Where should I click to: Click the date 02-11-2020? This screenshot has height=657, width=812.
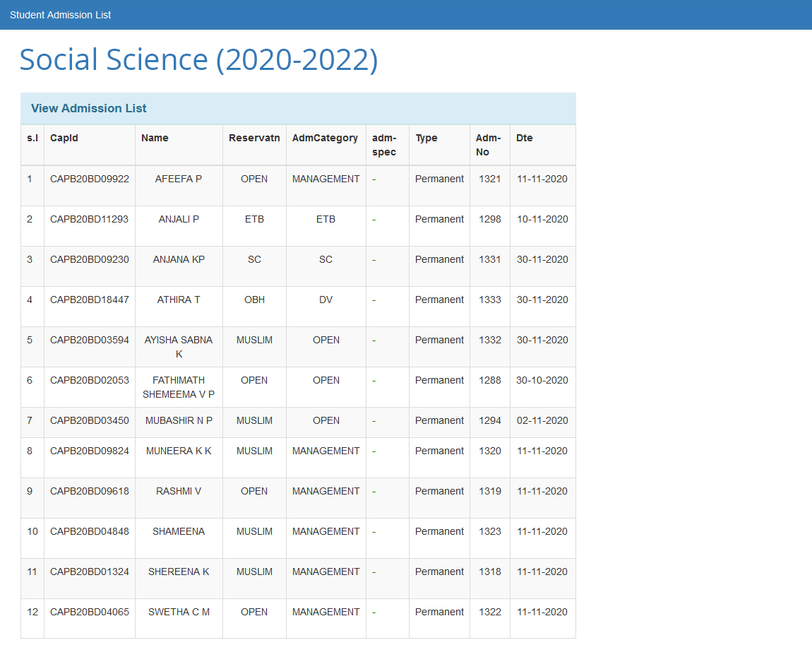click(x=542, y=420)
